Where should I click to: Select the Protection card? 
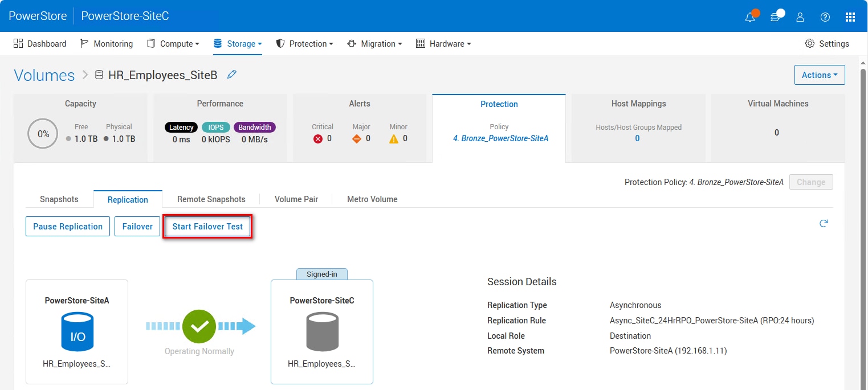pos(499,128)
